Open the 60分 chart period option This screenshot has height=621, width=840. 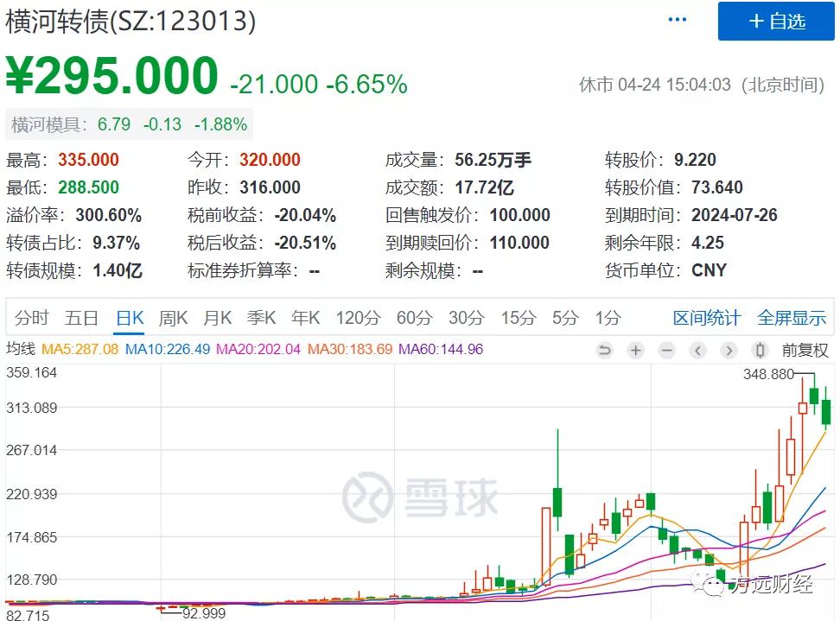[x=414, y=318]
